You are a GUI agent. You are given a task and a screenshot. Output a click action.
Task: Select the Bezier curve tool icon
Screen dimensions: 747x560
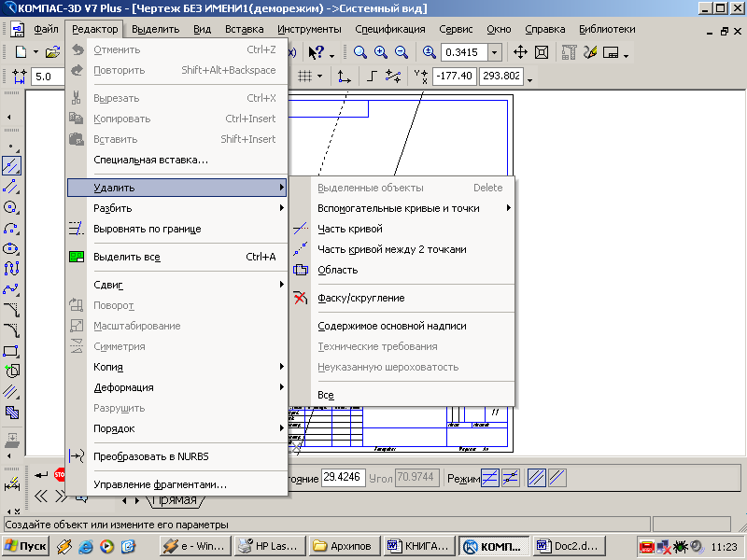11,289
